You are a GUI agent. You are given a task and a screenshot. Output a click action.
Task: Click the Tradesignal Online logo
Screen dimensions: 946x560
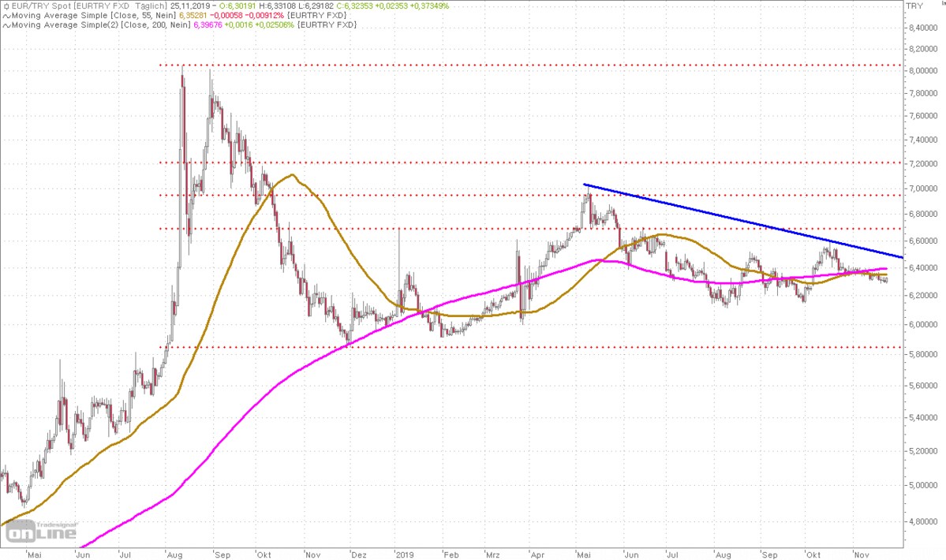coord(41,532)
